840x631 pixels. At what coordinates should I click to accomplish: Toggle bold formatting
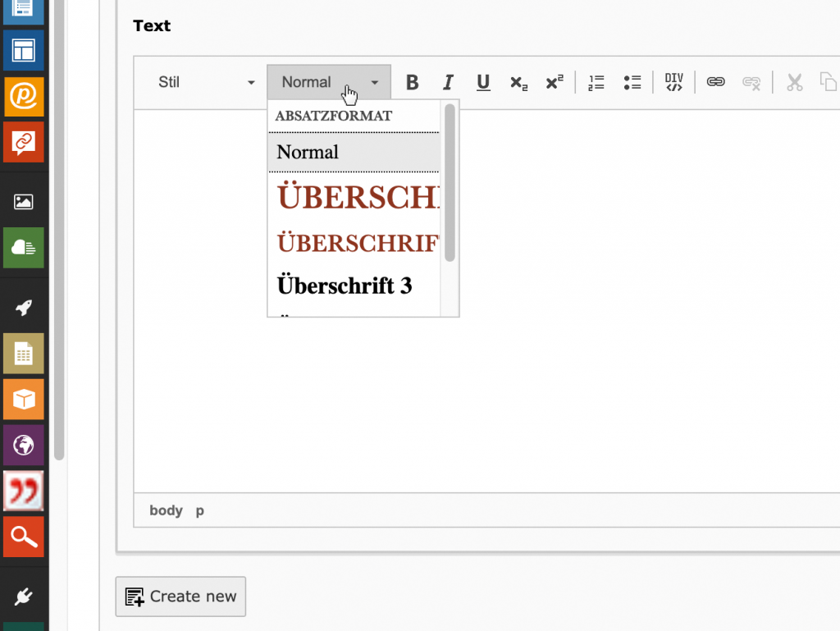[x=412, y=83]
